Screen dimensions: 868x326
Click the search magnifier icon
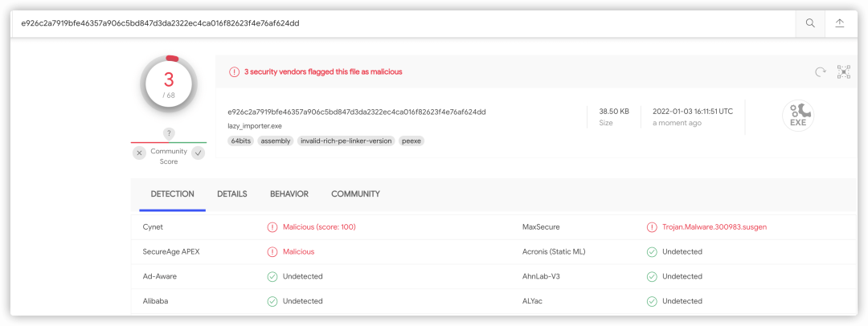810,23
